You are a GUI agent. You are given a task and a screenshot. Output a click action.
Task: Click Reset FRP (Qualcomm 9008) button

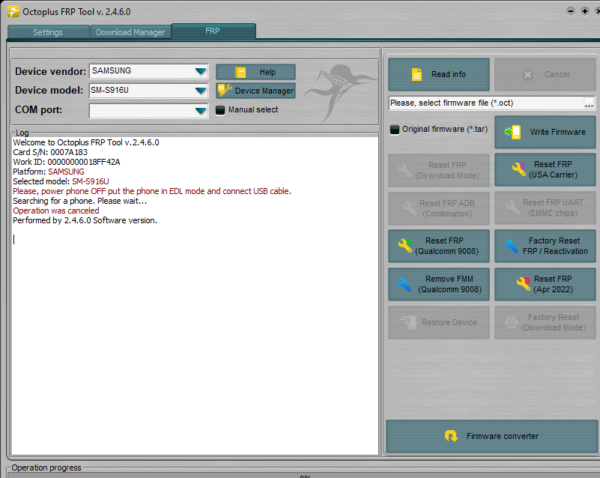439,246
